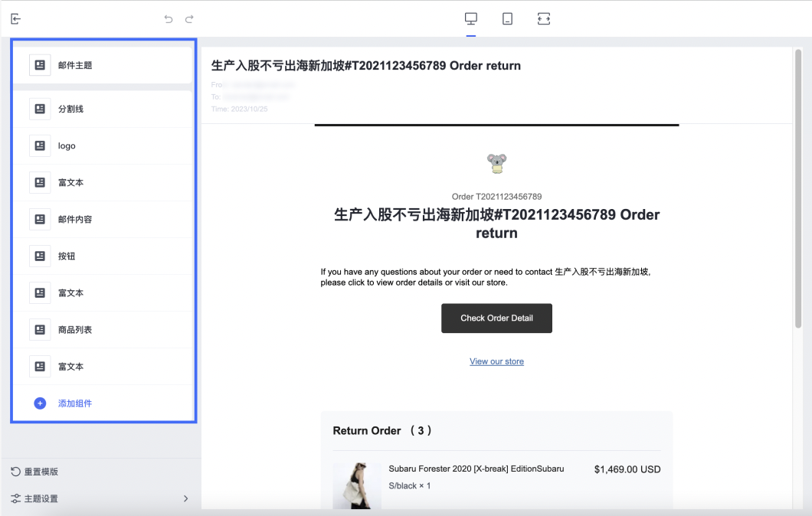Screen dimensions: 812x516
Task: Click the Return Order (3) heading
Action: point(382,430)
